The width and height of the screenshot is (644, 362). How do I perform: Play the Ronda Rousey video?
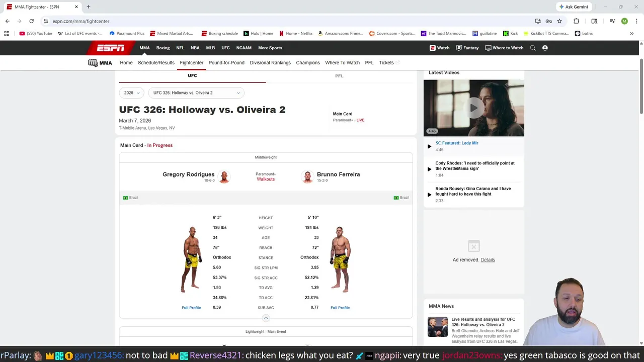473,194
